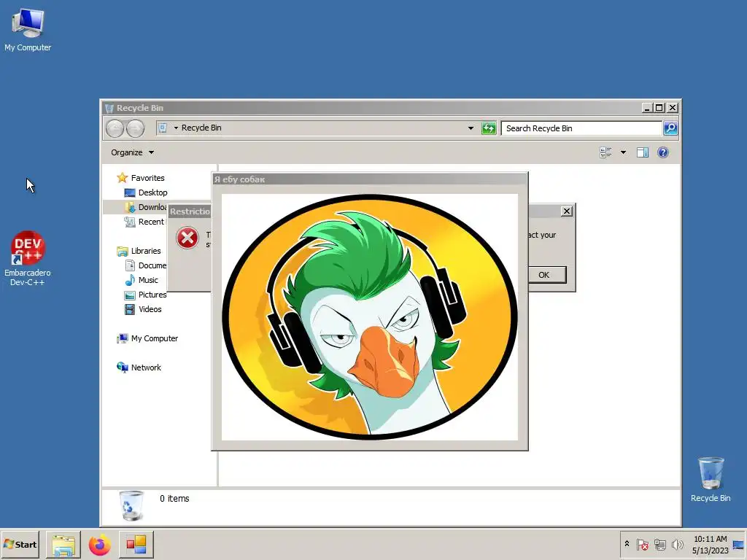747x560 pixels.
Task: Go forward in the Recycle Bin window
Action: coord(135,128)
